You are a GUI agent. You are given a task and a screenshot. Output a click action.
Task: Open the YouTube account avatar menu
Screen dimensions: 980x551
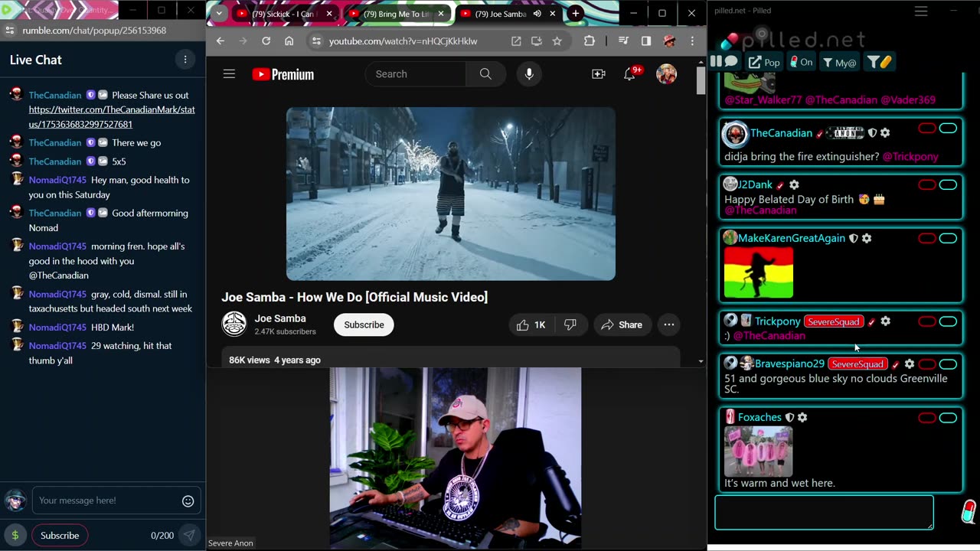(667, 74)
